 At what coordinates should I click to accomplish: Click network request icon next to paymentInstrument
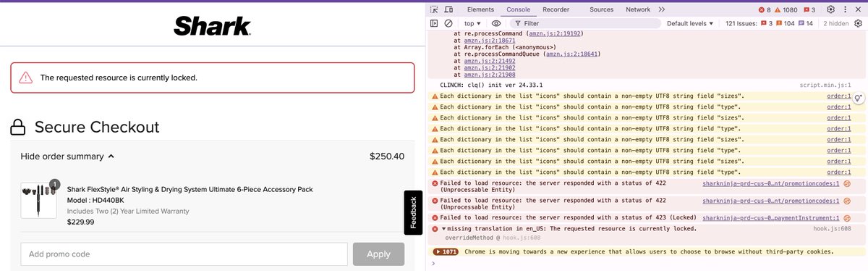[x=847, y=217]
